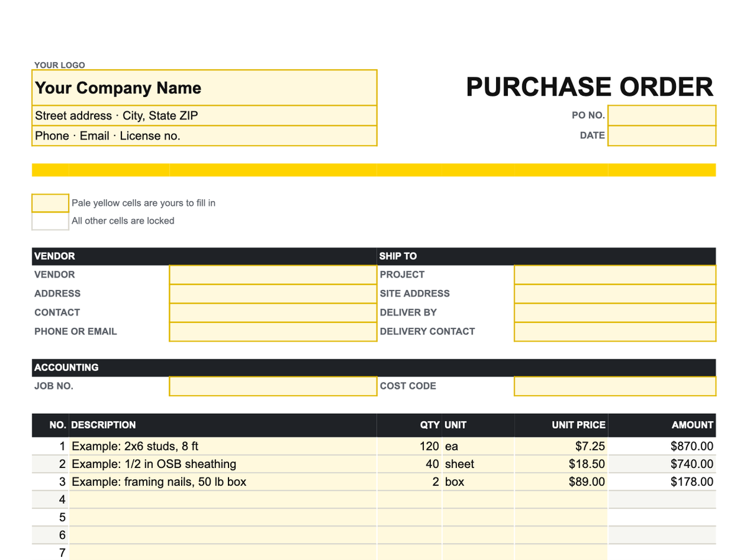747x560 pixels.
Task: Click the vendor ADDRESS input cell
Action: pyautogui.click(x=273, y=294)
